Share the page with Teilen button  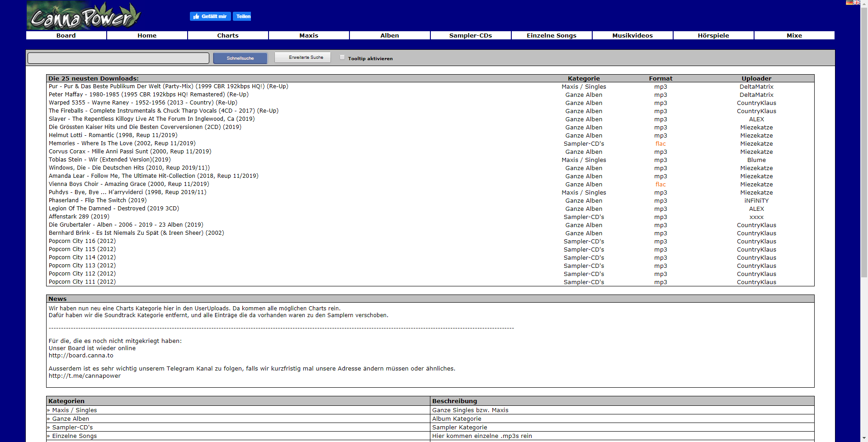[x=242, y=16]
